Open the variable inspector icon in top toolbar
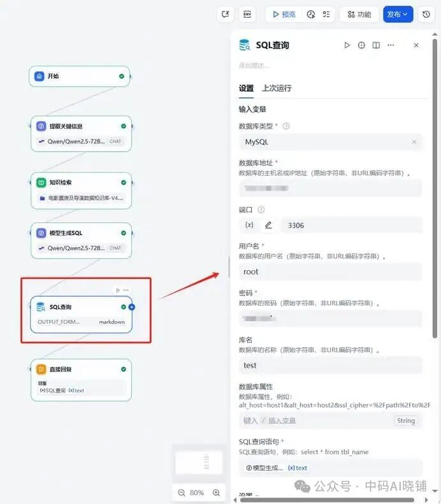Viewport: 441px width, 504px height. (x=226, y=14)
